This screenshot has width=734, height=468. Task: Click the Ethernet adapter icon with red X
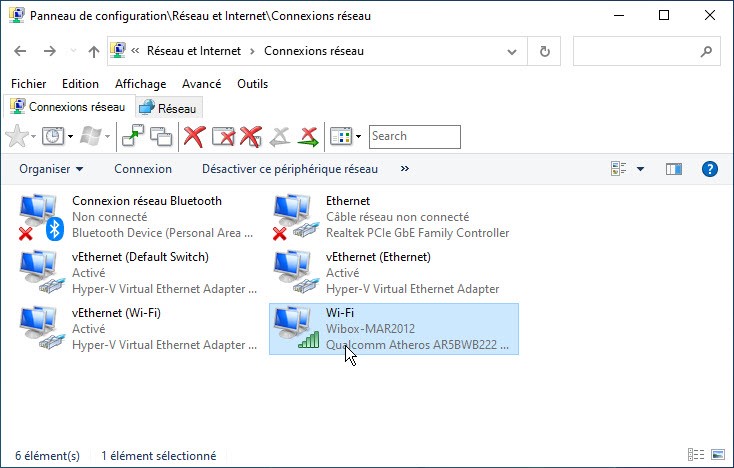(295, 217)
